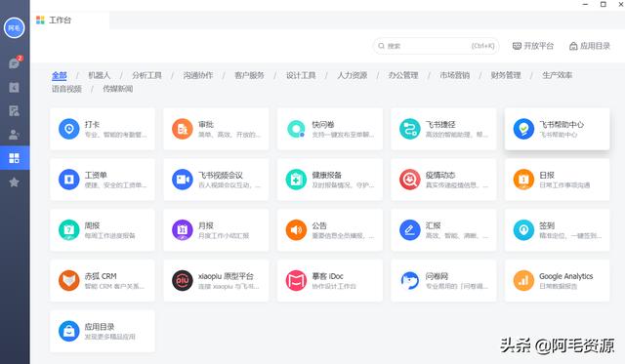Filter by 设计工具 category
This screenshot has width=625, height=364.
[x=301, y=75]
